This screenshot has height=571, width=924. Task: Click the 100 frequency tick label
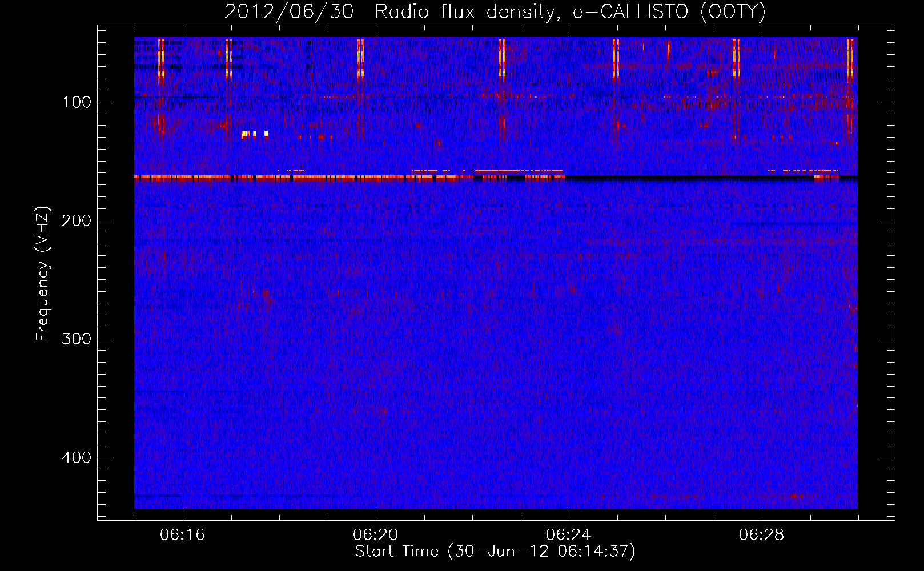(x=77, y=102)
